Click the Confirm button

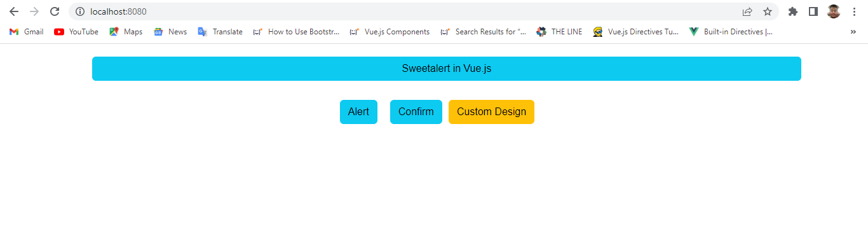click(416, 112)
